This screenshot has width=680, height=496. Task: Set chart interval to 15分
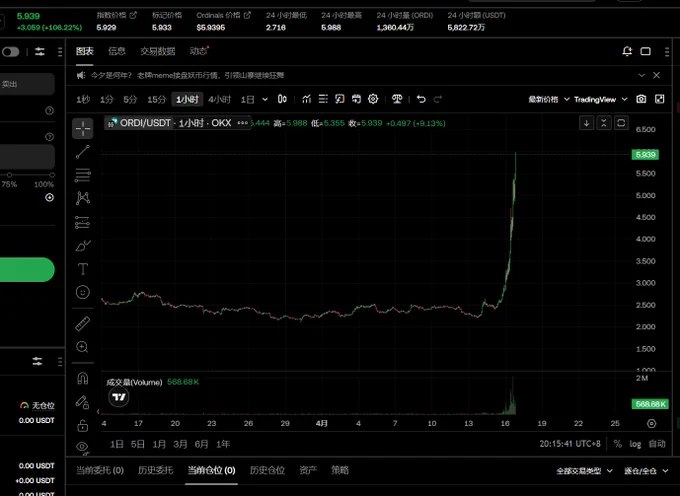pyautogui.click(x=157, y=99)
